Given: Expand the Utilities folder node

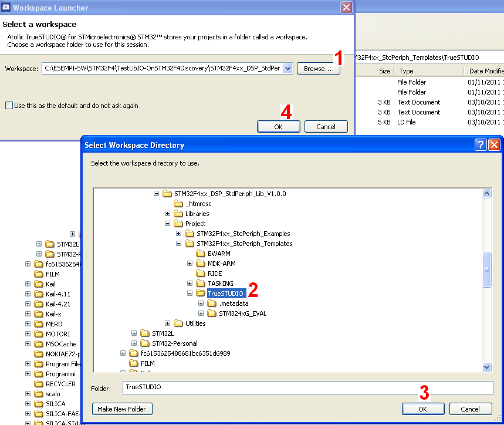Looking at the screenshot, I should coord(167,323).
